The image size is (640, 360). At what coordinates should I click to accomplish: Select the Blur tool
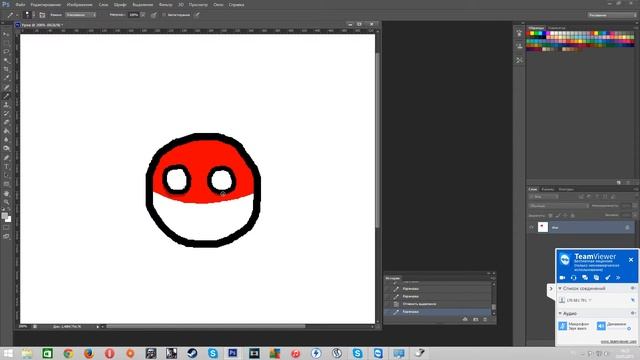6,140
